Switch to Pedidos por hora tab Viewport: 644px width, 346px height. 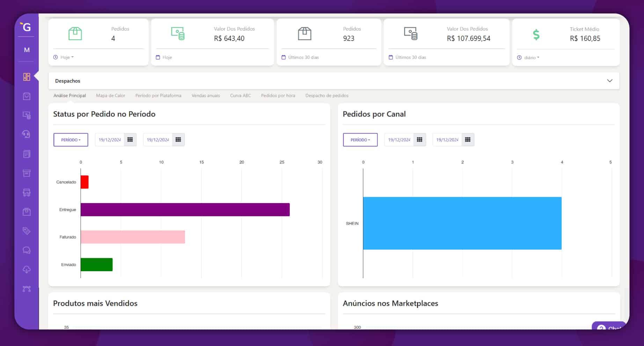pos(278,95)
